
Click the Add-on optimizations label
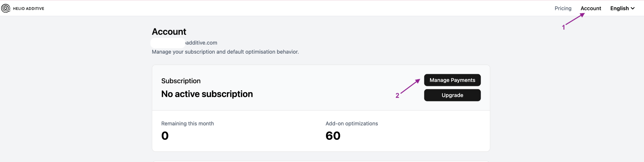(352, 123)
